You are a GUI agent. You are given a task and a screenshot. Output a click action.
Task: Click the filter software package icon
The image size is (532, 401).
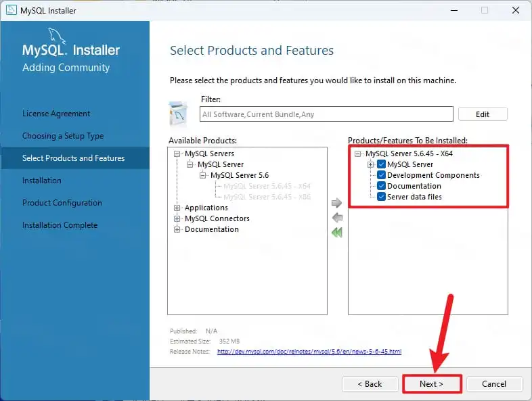178,114
